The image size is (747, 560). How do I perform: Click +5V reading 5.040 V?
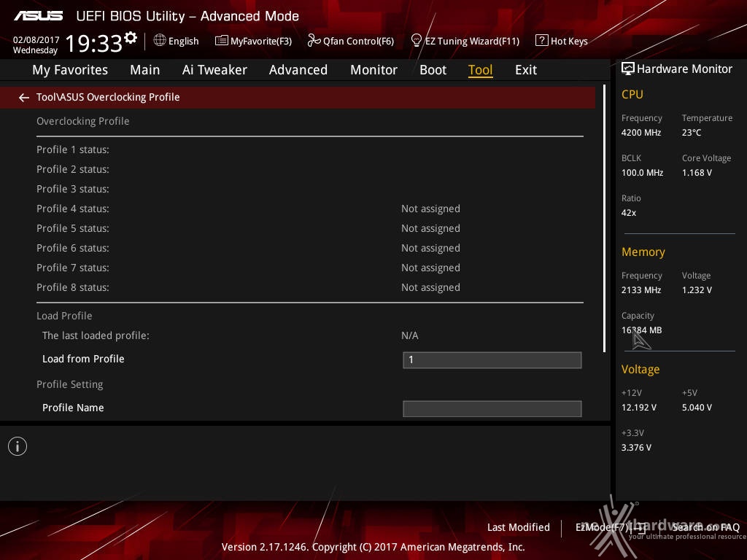point(697,408)
